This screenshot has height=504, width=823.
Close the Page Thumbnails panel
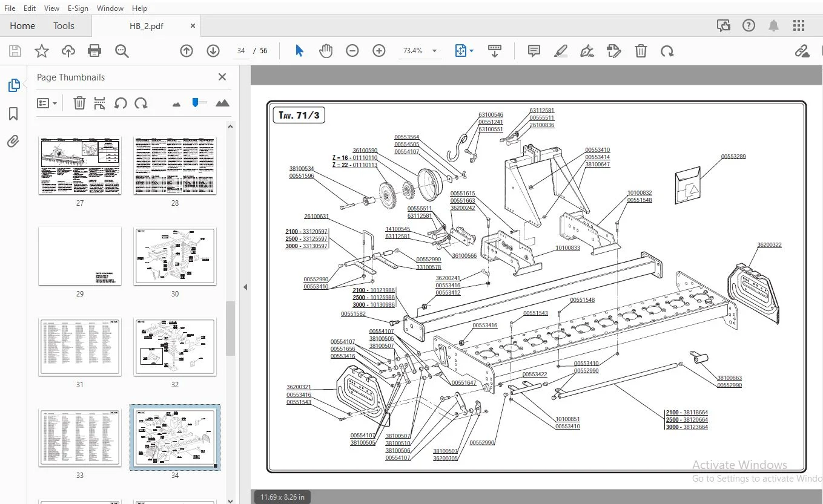point(222,77)
